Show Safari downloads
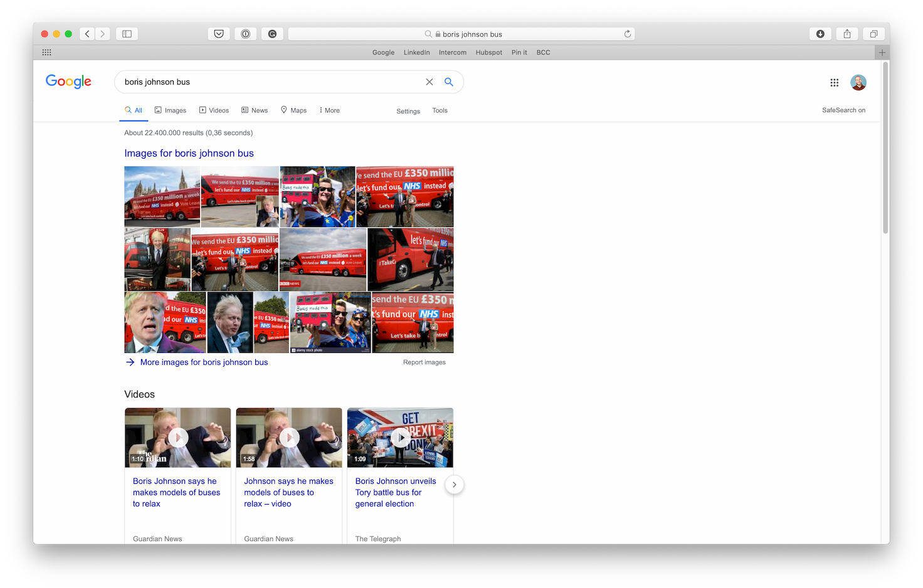 820,33
